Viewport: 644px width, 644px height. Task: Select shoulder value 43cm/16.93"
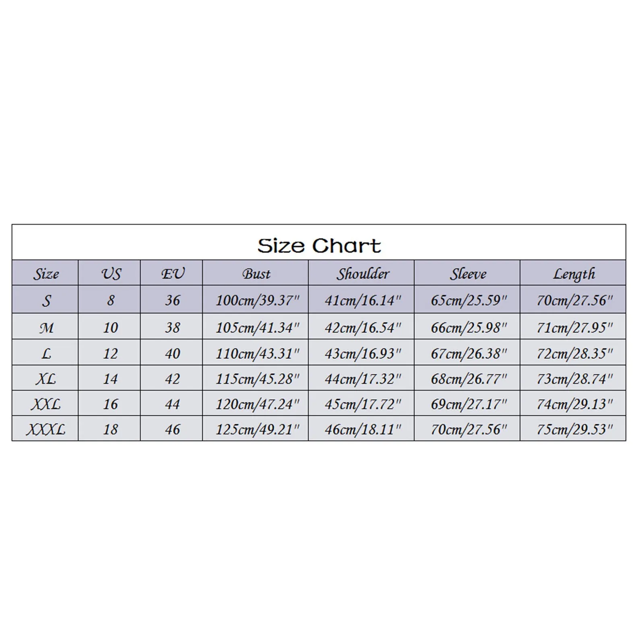coord(363,353)
